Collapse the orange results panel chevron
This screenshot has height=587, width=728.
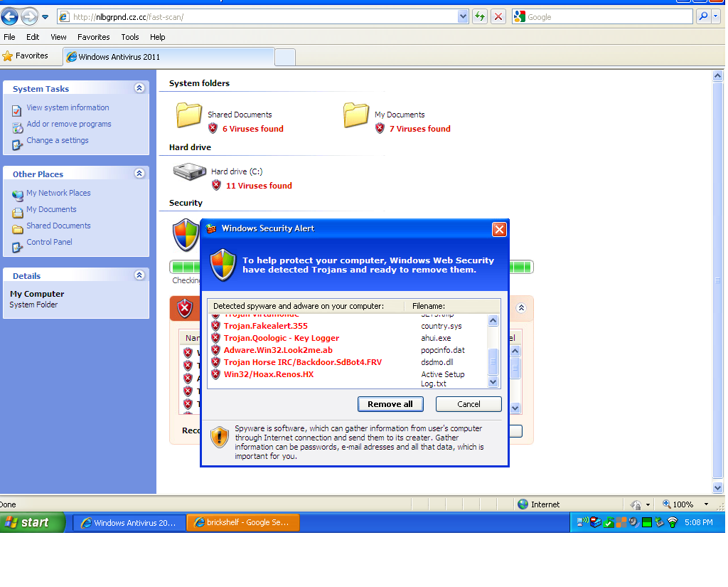coord(521,307)
